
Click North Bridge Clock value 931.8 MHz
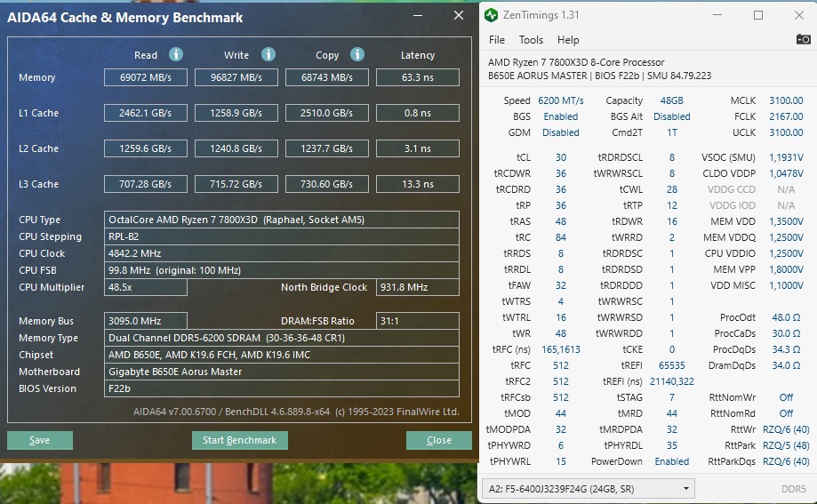pyautogui.click(x=417, y=286)
